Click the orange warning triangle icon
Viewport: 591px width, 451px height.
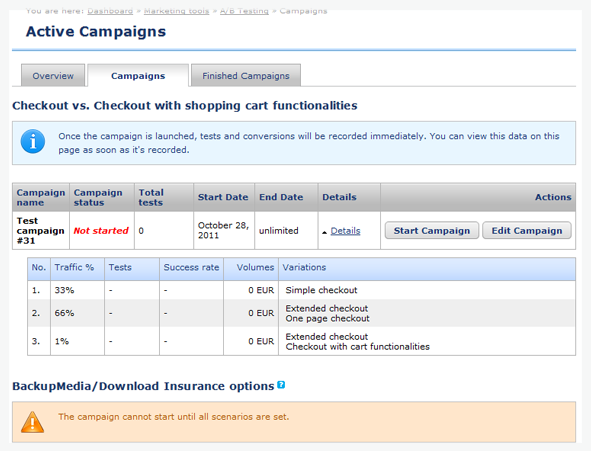click(32, 422)
